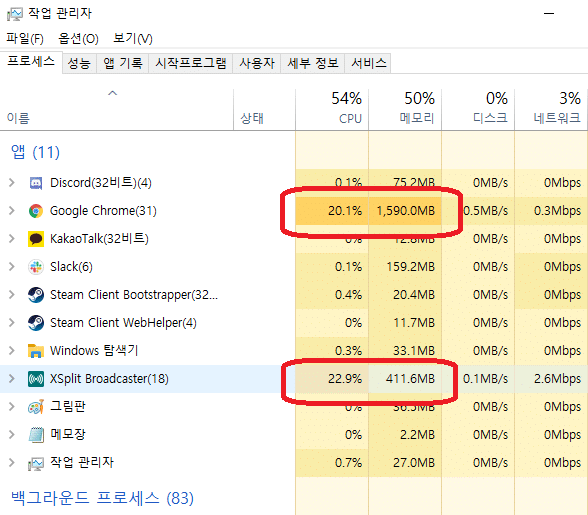Click the 메모장 notepad icon
The width and height of the screenshot is (588, 515).
click(36, 435)
